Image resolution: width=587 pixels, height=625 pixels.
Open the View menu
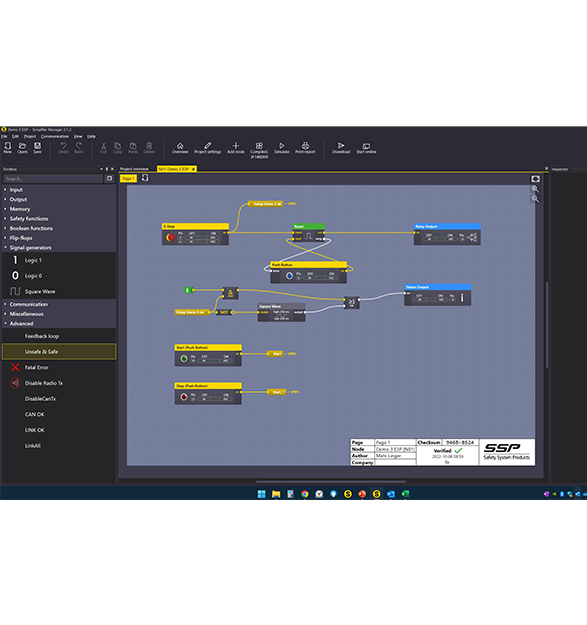[78, 136]
